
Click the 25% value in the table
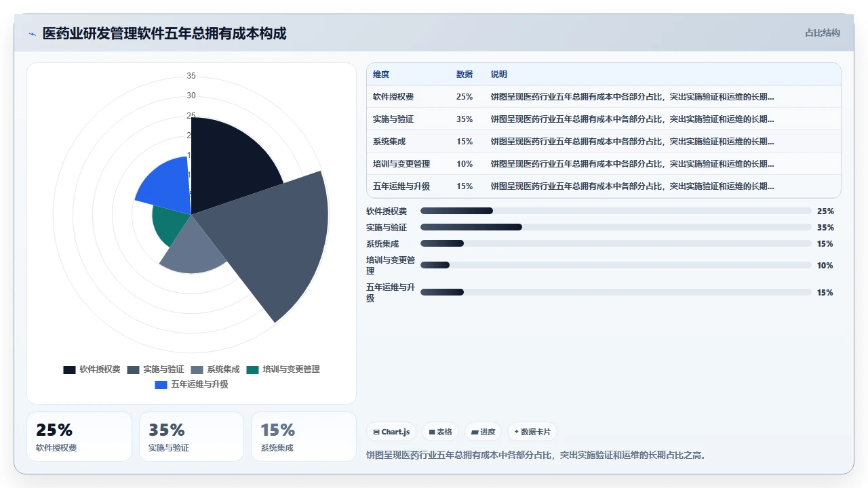[x=465, y=97]
